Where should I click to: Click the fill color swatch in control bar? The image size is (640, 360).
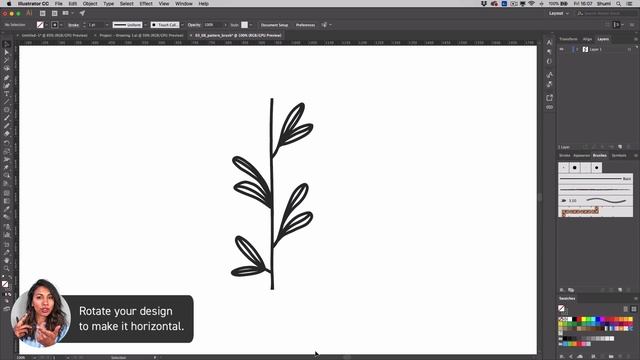coord(40,25)
